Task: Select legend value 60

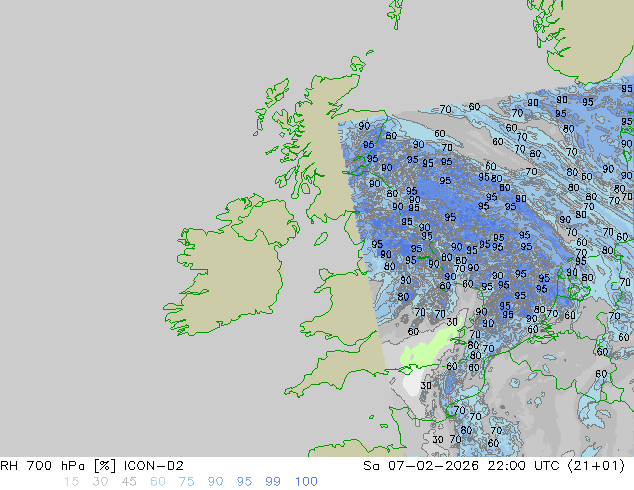Action: click(158, 482)
